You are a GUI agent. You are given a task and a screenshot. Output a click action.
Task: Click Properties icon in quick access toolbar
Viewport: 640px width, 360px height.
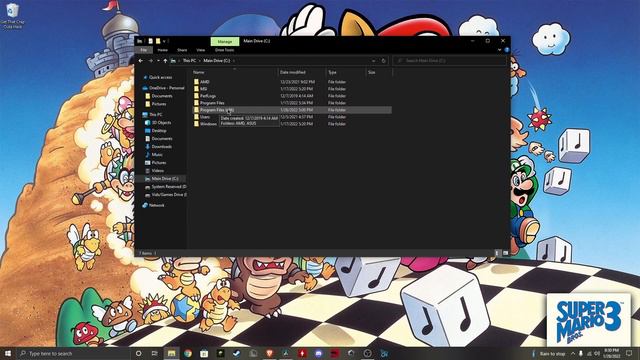(151, 41)
